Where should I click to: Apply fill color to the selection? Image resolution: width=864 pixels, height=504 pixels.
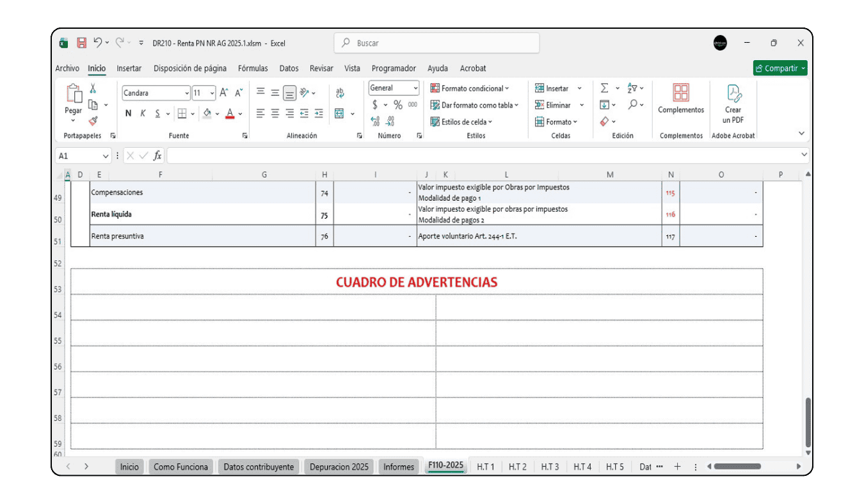pos(206,113)
